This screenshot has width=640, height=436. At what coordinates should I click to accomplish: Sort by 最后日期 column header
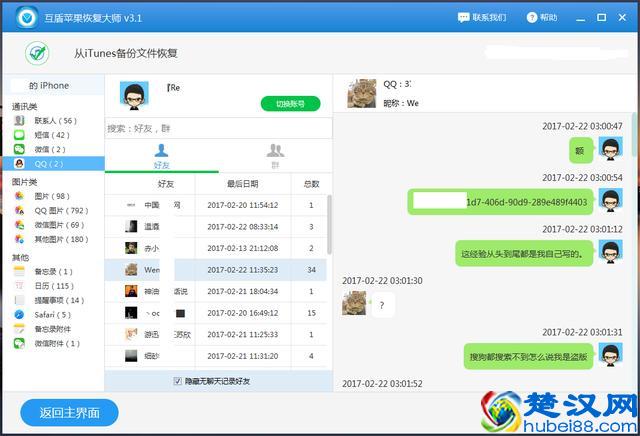pos(242,184)
